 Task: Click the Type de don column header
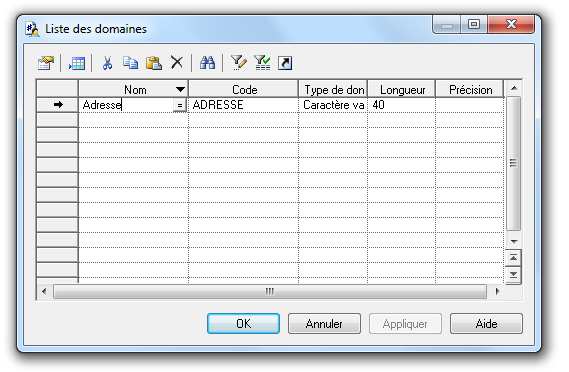tap(333, 89)
